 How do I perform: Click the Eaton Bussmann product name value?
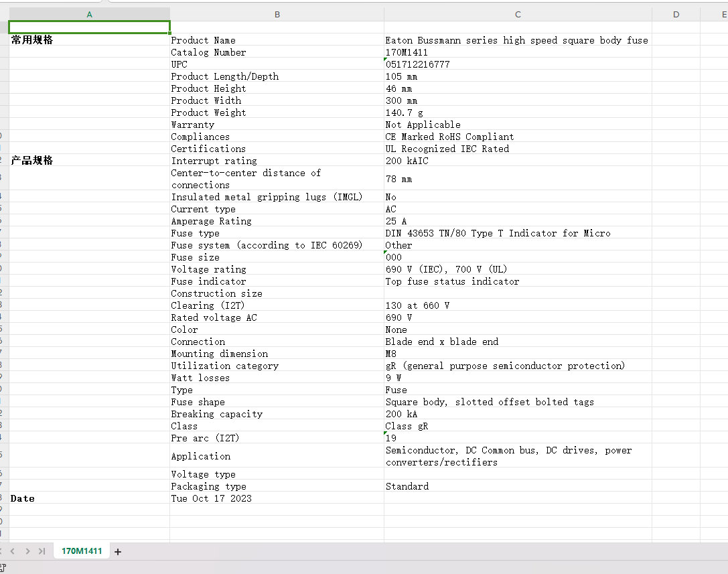coord(518,40)
